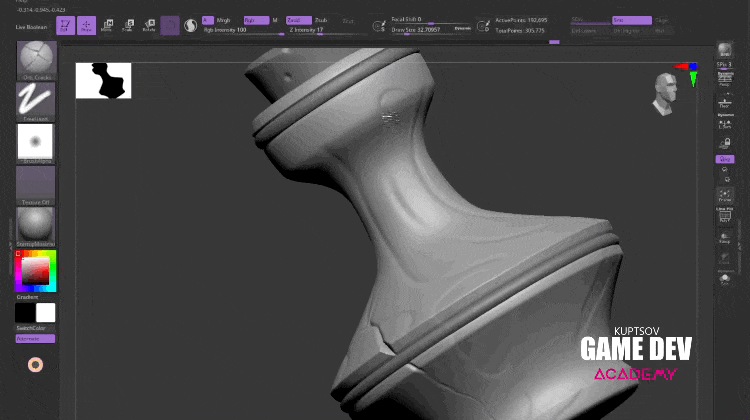The image size is (750, 420).
Task: Open the FreeHand stroke selector
Action: tap(35, 102)
